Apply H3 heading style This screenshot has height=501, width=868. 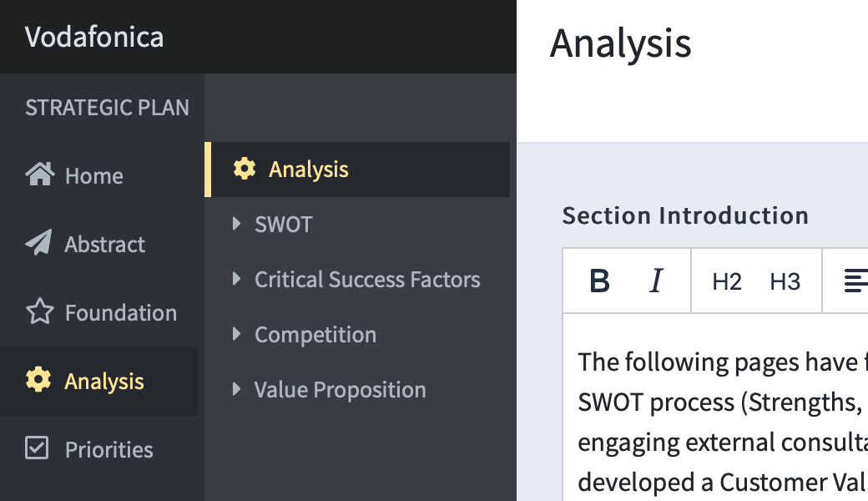point(785,281)
